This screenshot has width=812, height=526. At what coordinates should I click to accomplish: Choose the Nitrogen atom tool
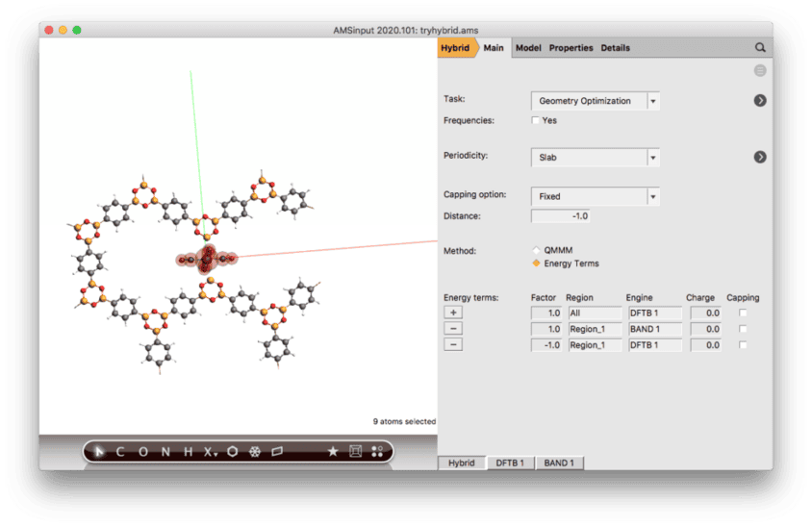[166, 451]
